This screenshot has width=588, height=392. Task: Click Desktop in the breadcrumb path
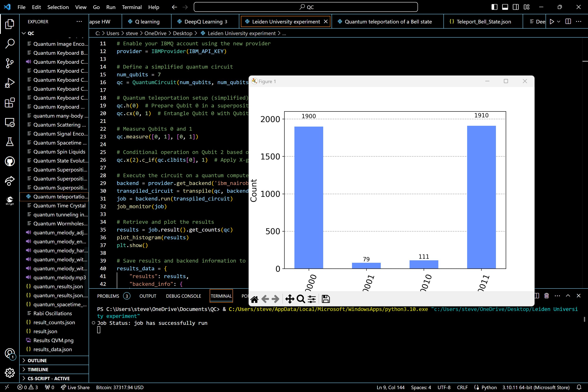(183, 33)
